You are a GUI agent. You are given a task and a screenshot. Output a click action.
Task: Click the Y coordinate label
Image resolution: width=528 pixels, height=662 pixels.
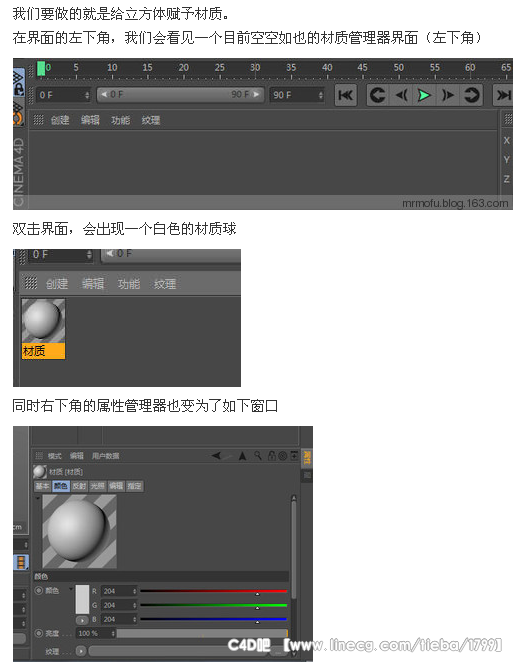pos(506,160)
